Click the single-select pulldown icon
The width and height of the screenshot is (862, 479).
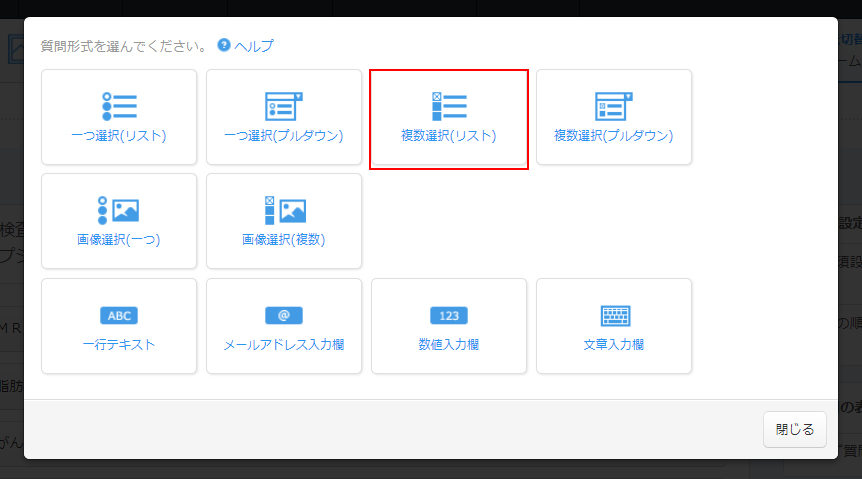click(284, 106)
